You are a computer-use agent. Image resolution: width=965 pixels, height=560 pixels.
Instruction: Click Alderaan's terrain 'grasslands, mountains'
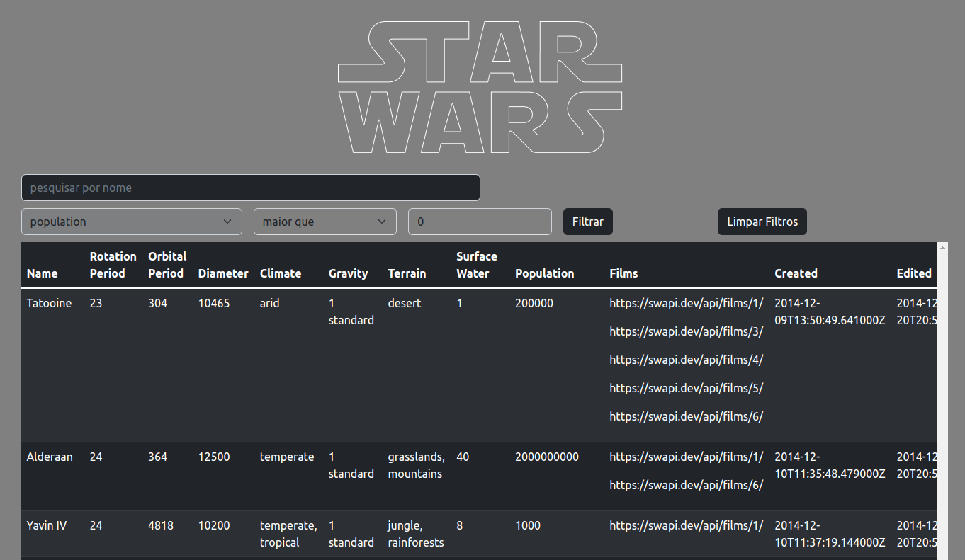point(417,465)
